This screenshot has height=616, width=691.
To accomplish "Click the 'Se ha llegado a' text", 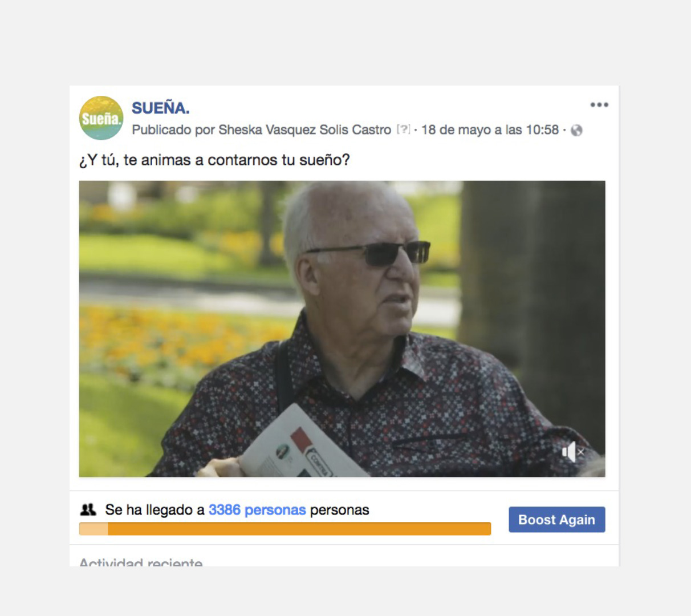I will click(155, 510).
